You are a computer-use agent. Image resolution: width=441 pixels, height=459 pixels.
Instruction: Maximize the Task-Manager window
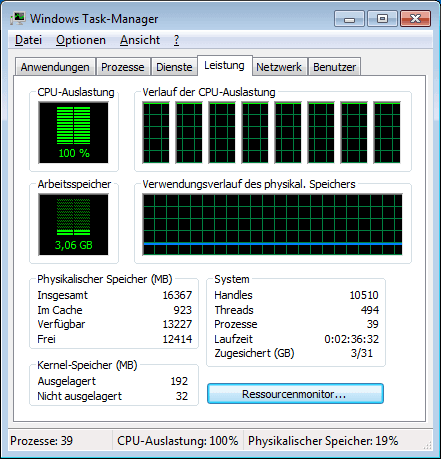pyautogui.click(x=382, y=19)
